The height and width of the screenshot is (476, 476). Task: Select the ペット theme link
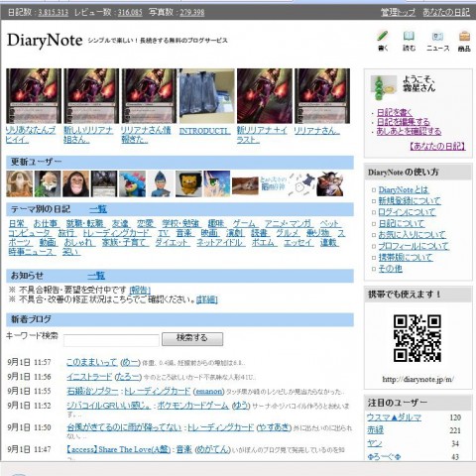[x=329, y=224]
